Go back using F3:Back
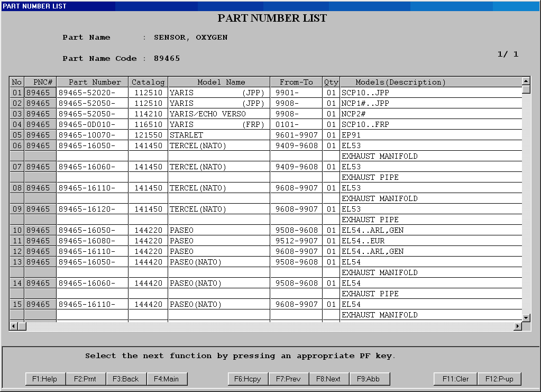541x392 pixels. click(x=126, y=379)
